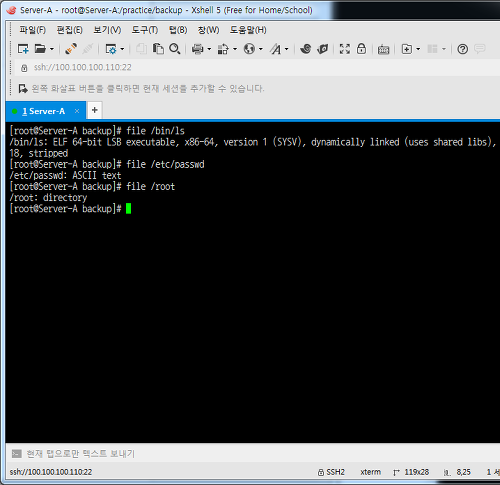This screenshot has width=500, height=485.
Task: Expand the Print dropdown arrow
Action: (209, 49)
